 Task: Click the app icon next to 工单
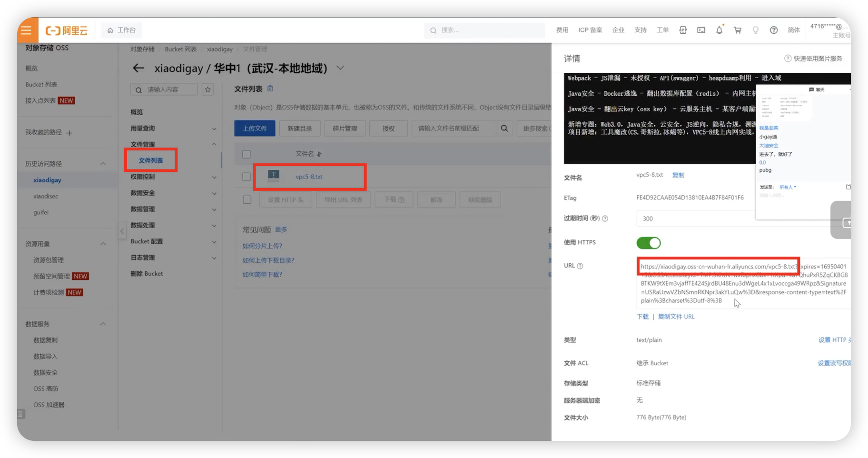click(683, 30)
